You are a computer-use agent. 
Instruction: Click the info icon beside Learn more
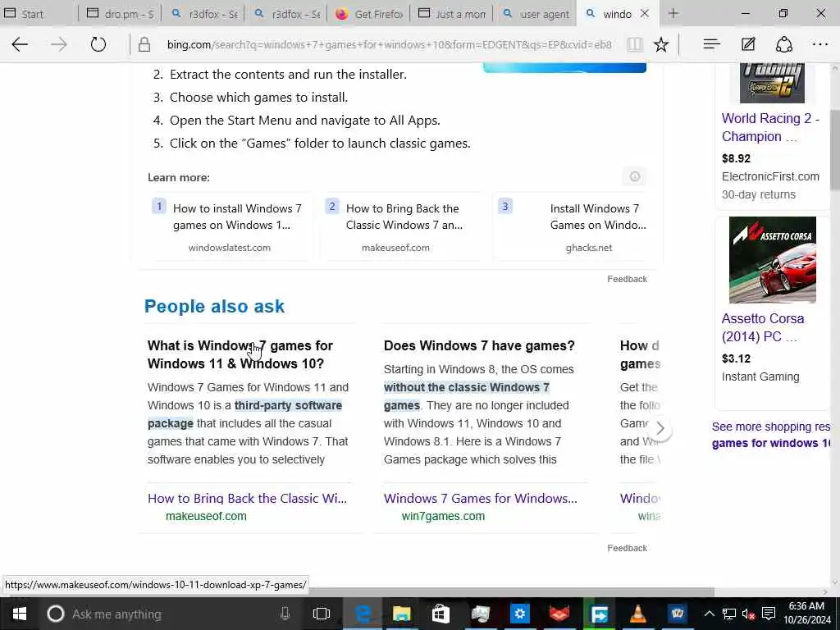[x=635, y=176]
